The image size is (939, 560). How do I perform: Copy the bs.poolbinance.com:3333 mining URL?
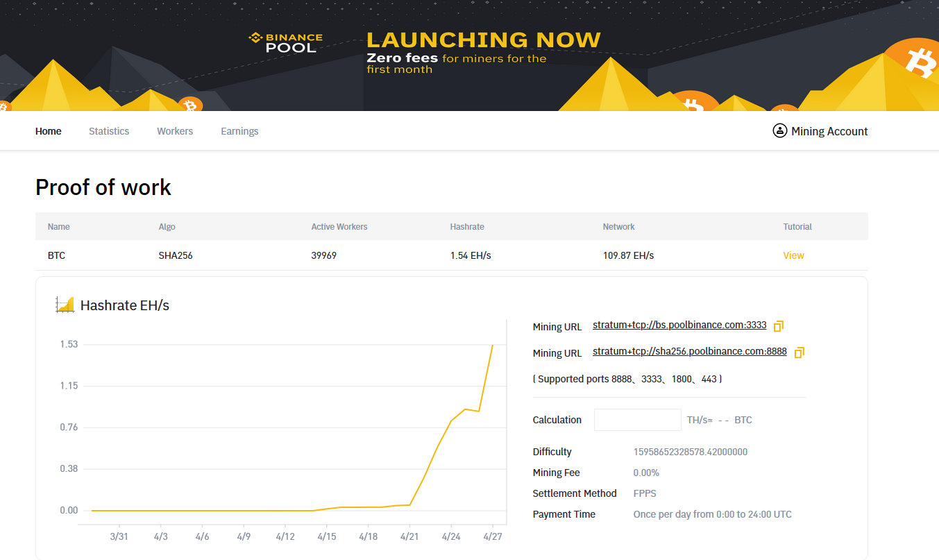click(779, 326)
